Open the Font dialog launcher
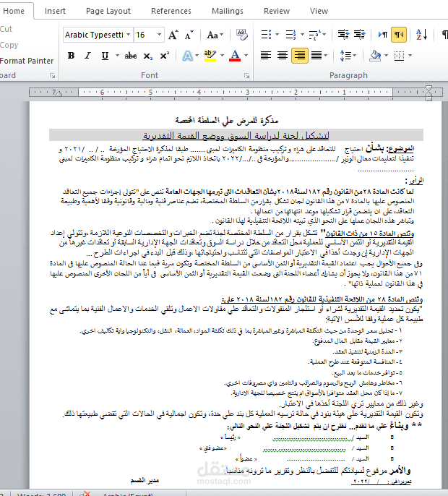This screenshot has width=448, height=496. tap(246, 76)
